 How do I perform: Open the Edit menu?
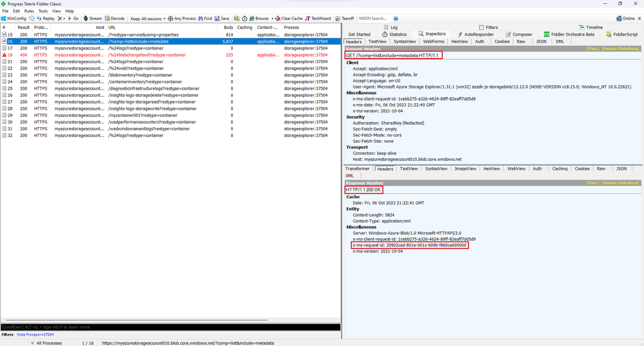tap(16, 11)
